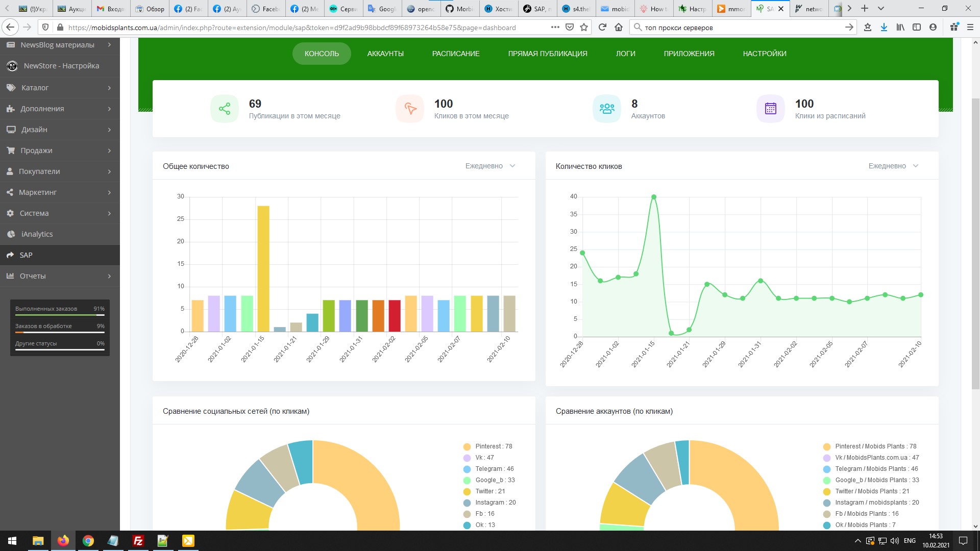The height and width of the screenshot is (551, 980).
Task: Expand the Дополнения sidebar menu
Action: (x=60, y=109)
